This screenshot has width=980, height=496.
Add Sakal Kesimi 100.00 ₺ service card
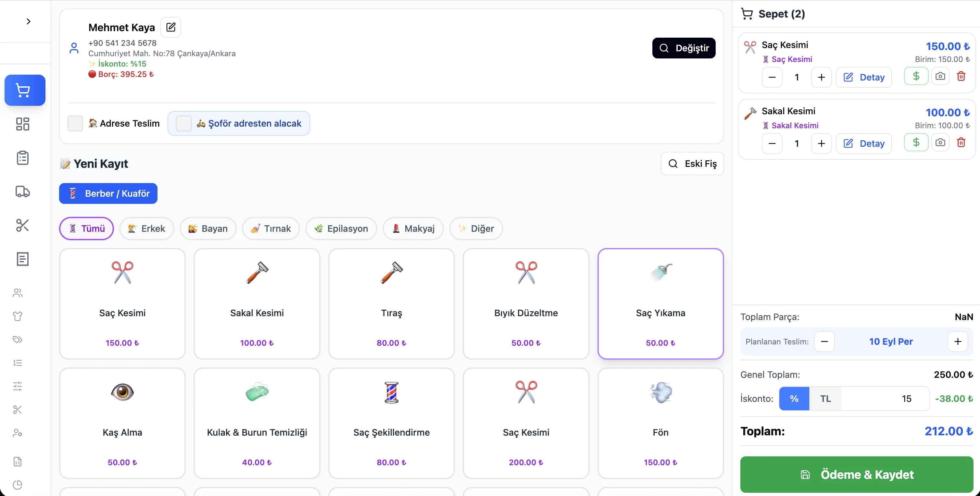(x=257, y=304)
